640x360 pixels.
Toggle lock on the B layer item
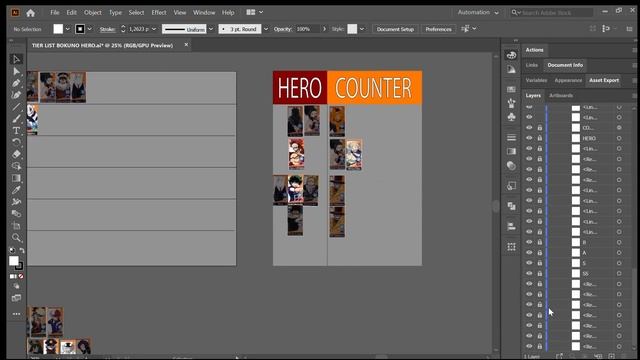[540, 242]
